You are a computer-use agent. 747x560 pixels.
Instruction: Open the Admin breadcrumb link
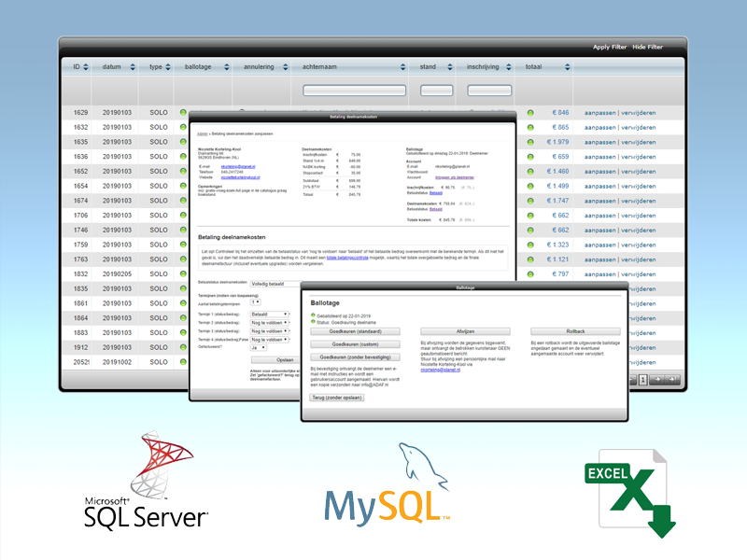(202, 133)
